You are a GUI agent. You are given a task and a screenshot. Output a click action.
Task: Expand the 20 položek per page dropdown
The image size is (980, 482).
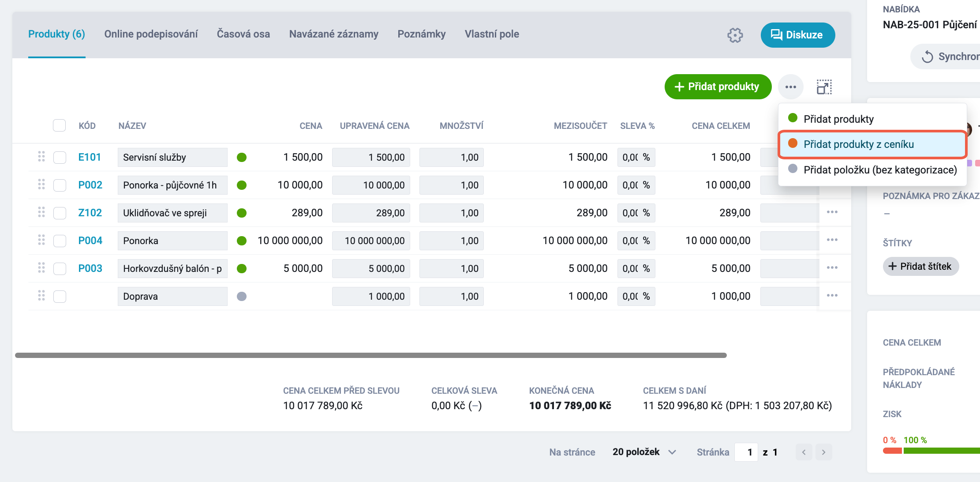click(x=644, y=452)
